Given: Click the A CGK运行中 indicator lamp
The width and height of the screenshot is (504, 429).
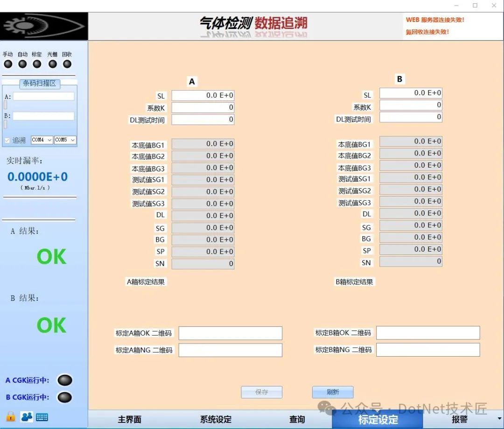Looking at the screenshot, I should pos(64,380).
